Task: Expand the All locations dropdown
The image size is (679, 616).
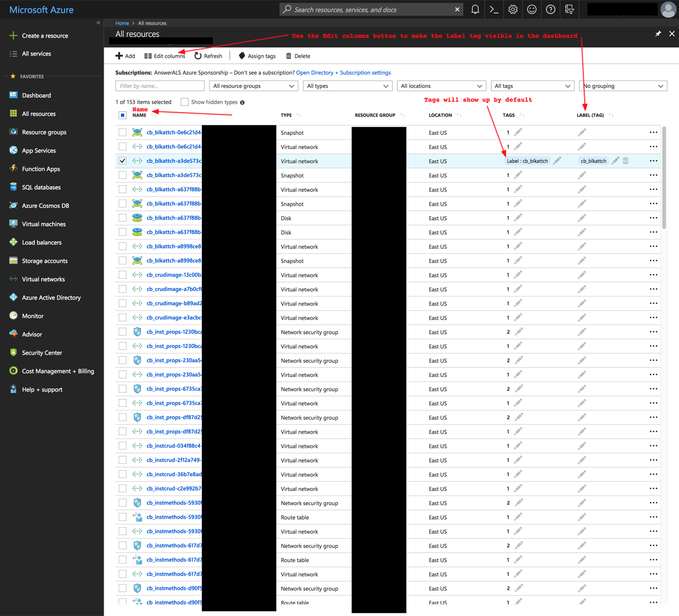Action: 441,86
